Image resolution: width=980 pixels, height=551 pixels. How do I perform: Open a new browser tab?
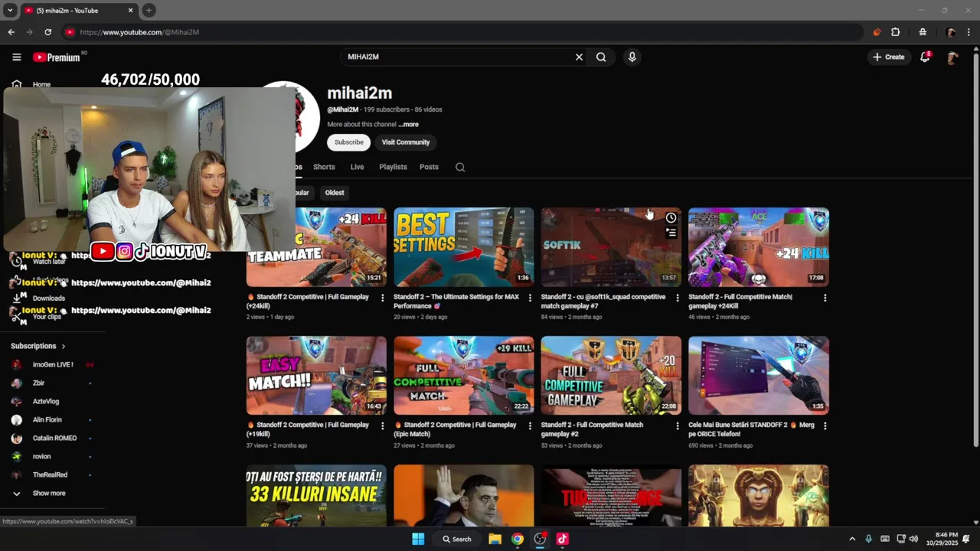149,10
